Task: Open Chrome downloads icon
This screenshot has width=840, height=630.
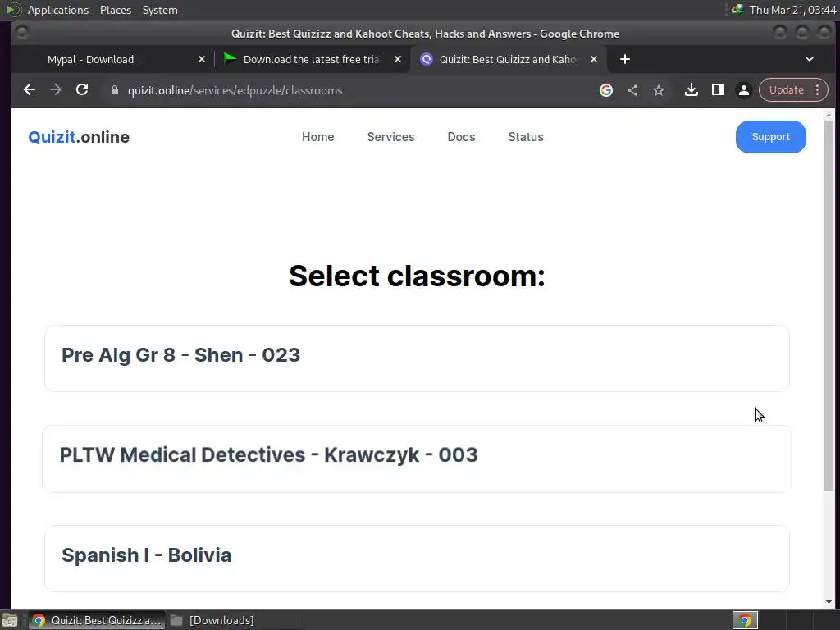Action: coord(691,90)
